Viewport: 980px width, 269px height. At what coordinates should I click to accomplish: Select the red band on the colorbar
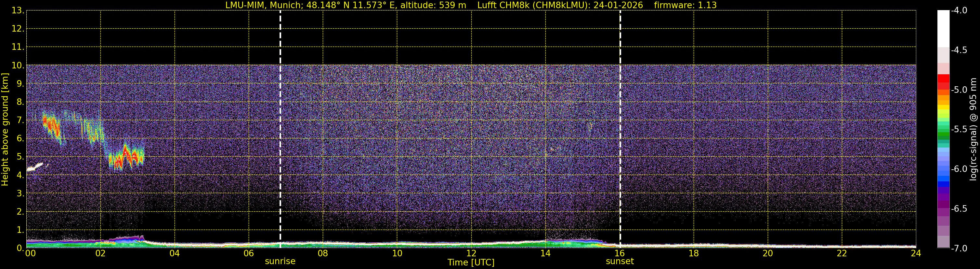click(943, 78)
